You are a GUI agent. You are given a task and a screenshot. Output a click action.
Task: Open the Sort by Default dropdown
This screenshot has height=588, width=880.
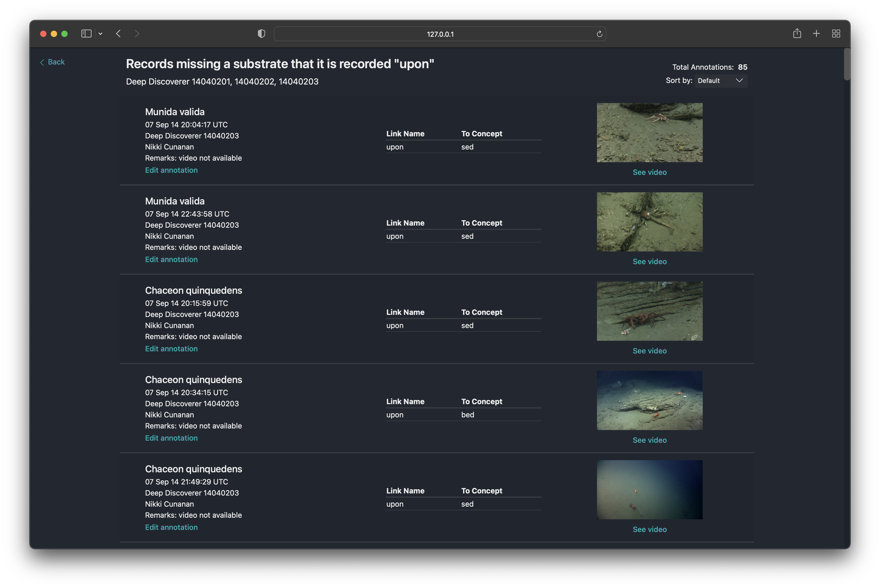[720, 81]
